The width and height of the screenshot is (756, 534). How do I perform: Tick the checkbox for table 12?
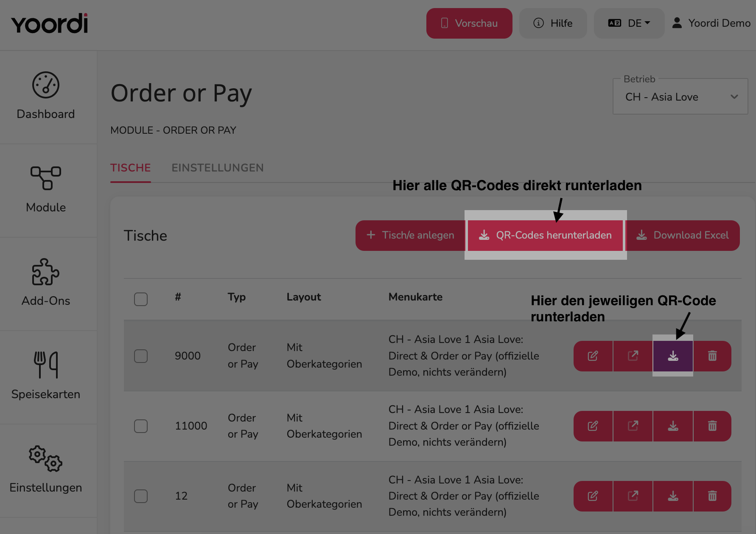click(x=141, y=496)
